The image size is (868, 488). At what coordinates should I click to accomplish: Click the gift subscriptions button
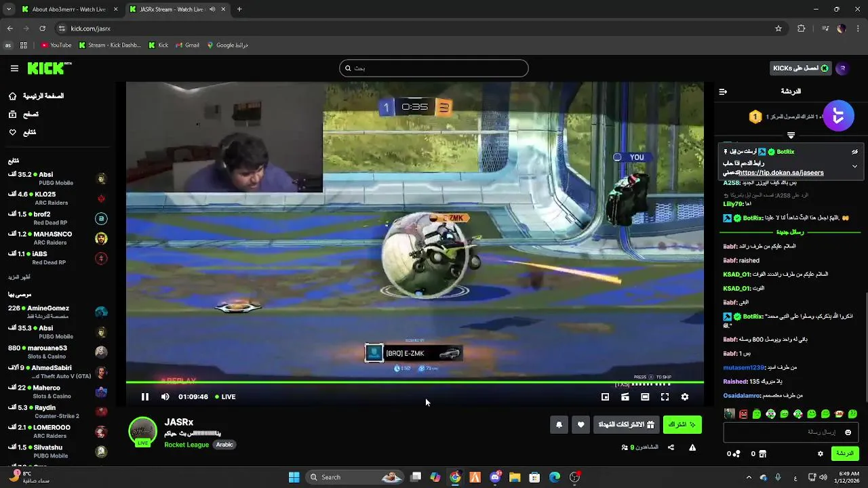click(626, 425)
